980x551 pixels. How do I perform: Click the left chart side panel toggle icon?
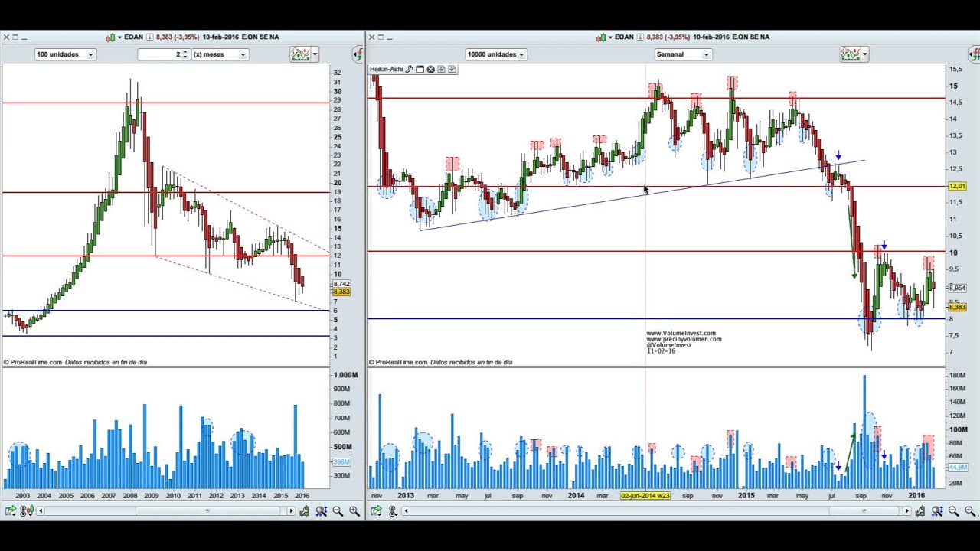coord(358,54)
